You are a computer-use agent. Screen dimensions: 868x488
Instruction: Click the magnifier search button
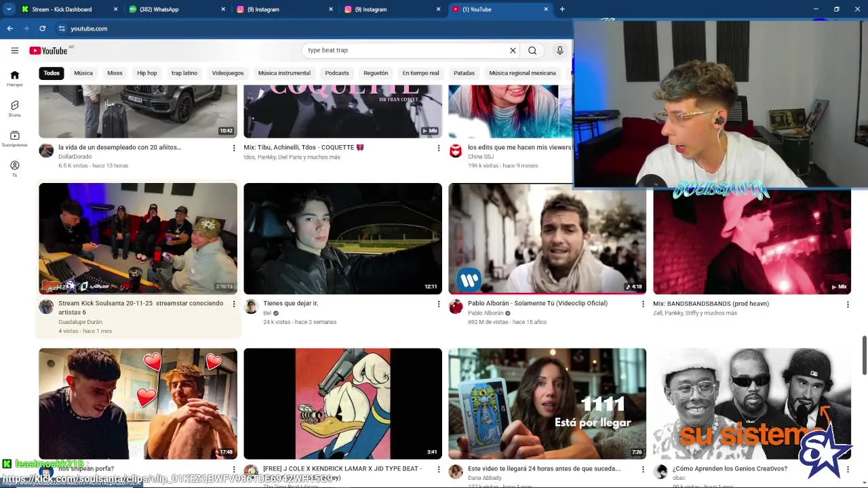point(532,50)
